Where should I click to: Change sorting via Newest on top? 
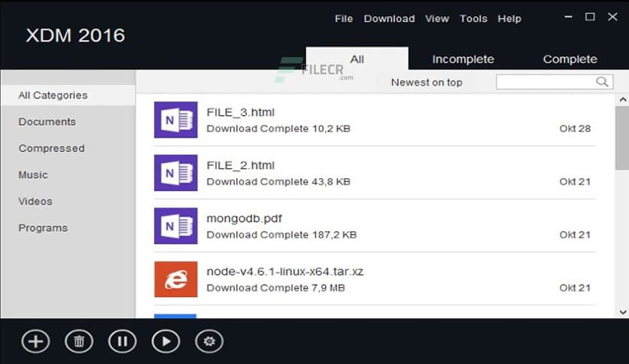[x=427, y=82]
